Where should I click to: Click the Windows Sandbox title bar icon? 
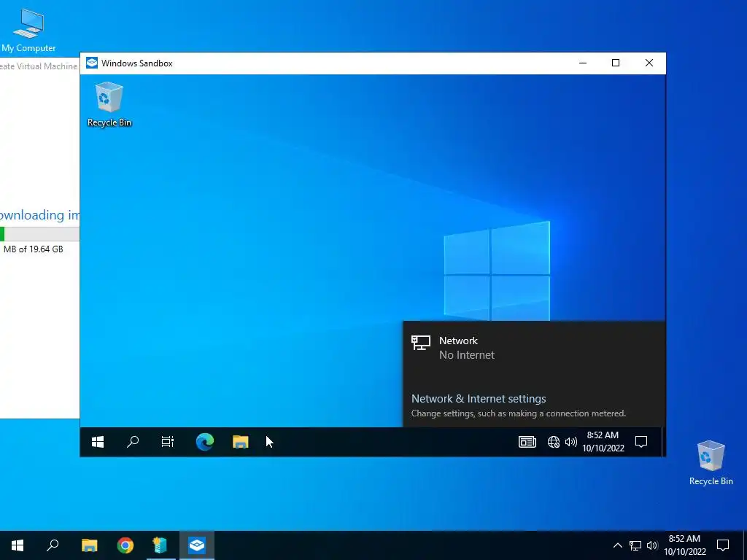coord(92,63)
